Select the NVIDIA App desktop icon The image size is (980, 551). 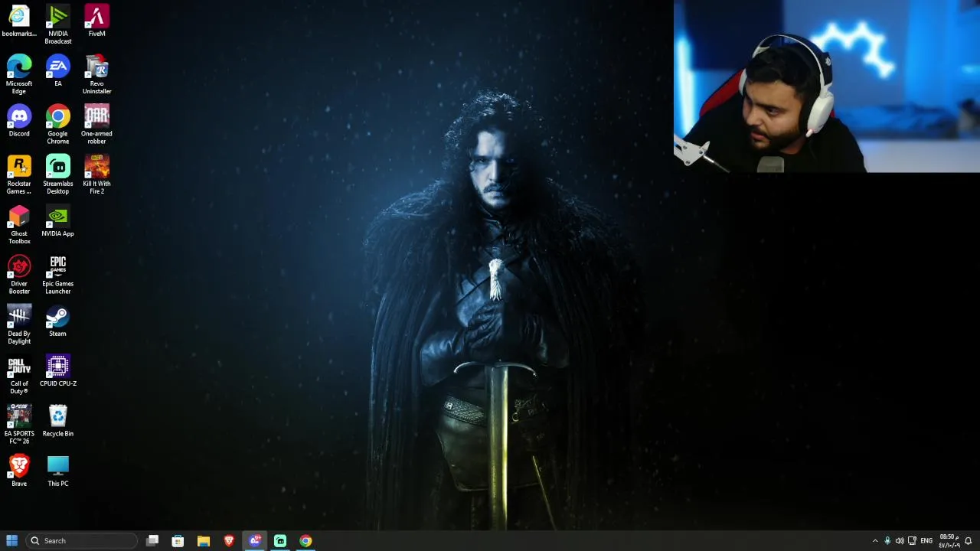click(x=58, y=220)
